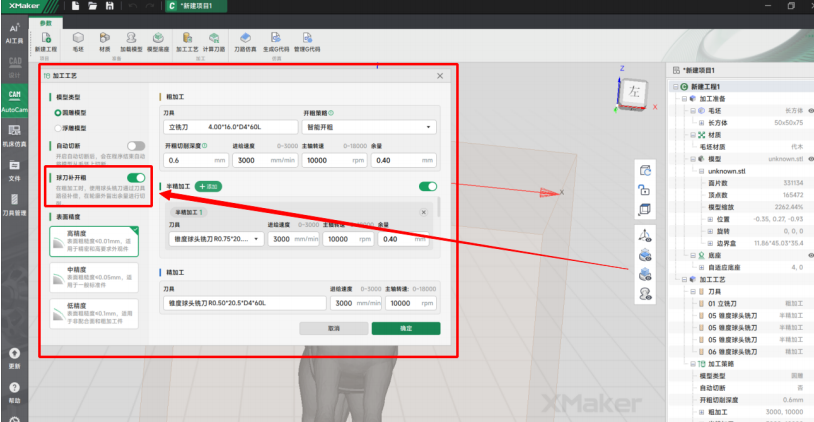
Task: Enable the 自动切断 toggle switch
Action: [135, 146]
